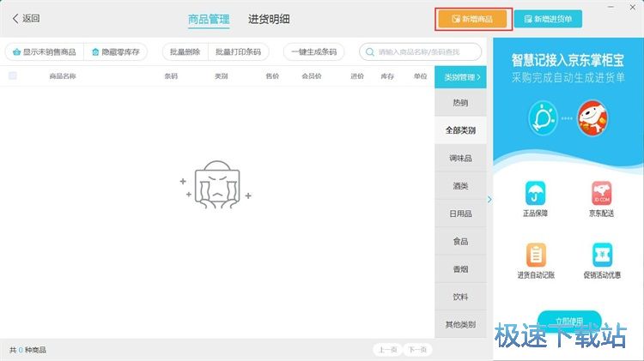
Task: Open 类别管理 category management
Action: (461, 77)
